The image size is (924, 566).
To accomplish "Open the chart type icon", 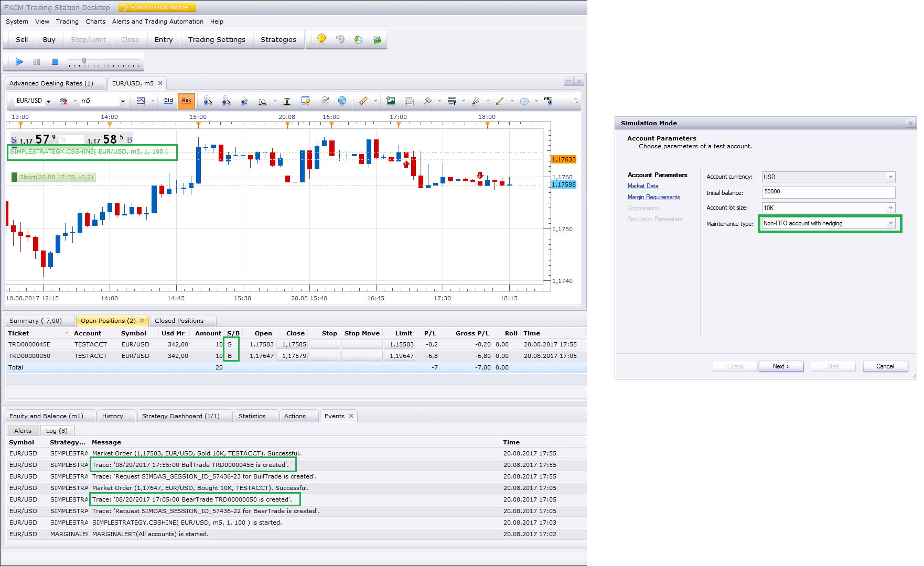I will (141, 101).
